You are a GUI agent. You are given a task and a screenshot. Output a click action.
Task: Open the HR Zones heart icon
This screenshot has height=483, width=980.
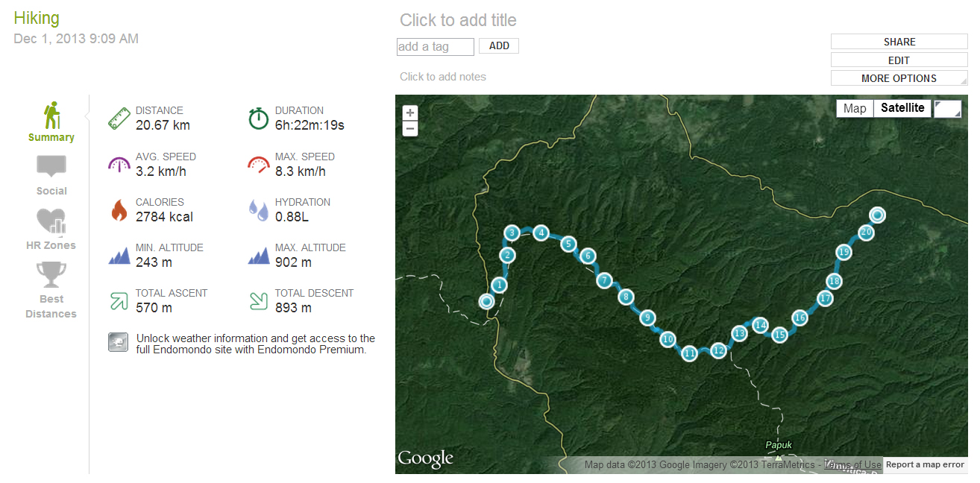tap(51, 221)
